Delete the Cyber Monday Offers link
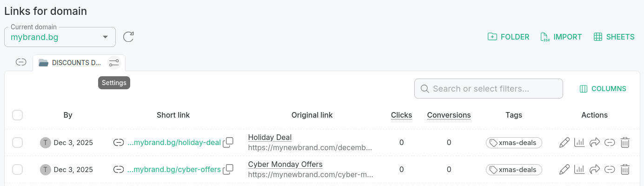This screenshot has width=644, height=186. coord(625,170)
